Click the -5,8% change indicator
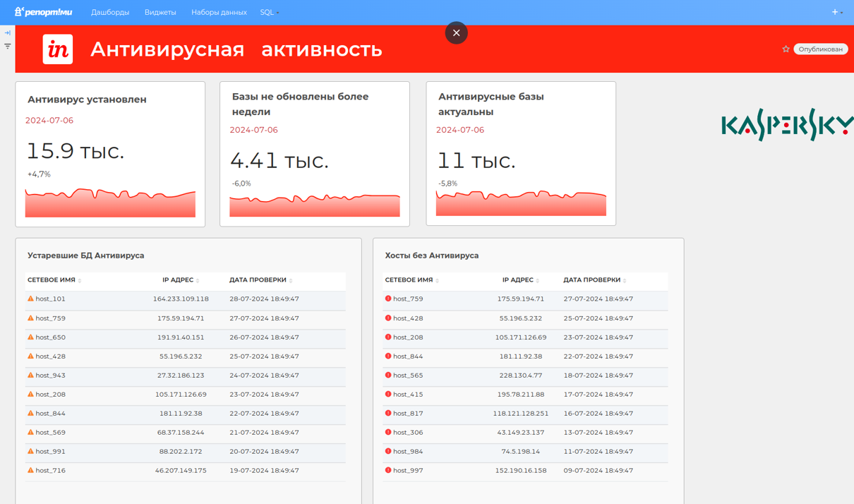854x504 pixels. 447,184
